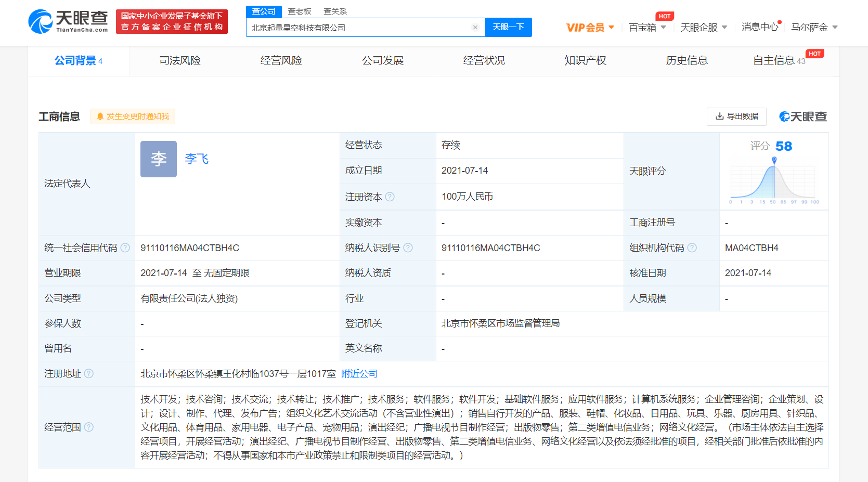The width and height of the screenshot is (868, 482).
Task: Expand the 马尔萨金 user account menu
Action: [x=814, y=28]
